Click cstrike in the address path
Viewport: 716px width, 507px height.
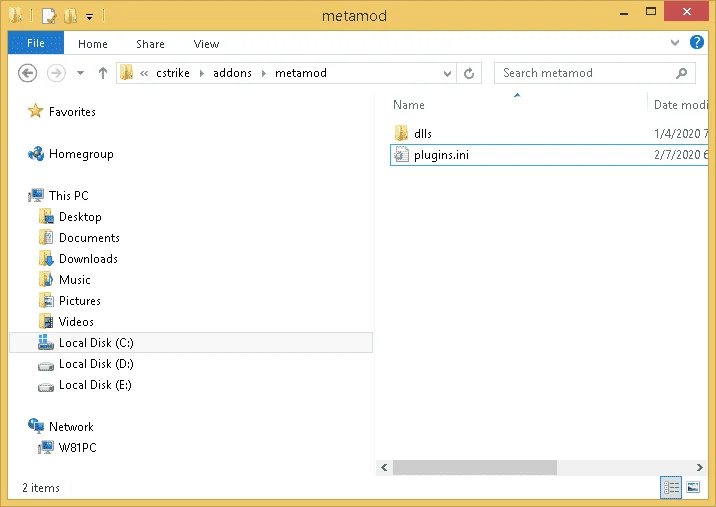pyautogui.click(x=173, y=73)
